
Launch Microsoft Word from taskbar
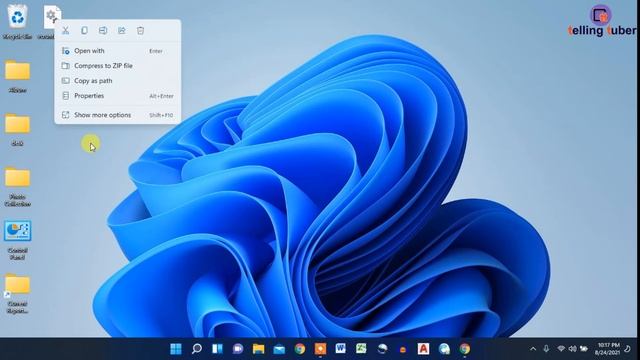(x=341, y=349)
